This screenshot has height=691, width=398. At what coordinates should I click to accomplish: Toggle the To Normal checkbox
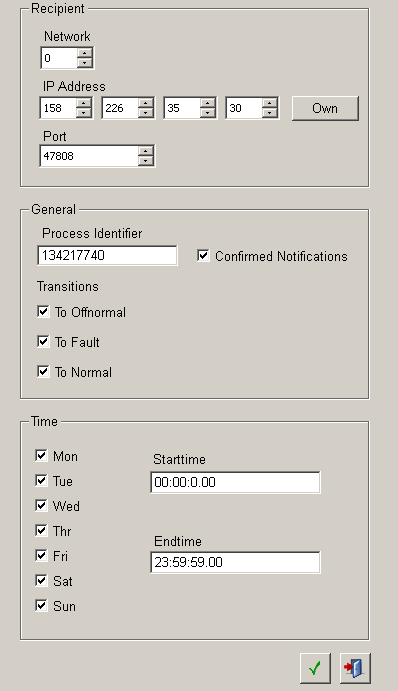pyautogui.click(x=43, y=372)
